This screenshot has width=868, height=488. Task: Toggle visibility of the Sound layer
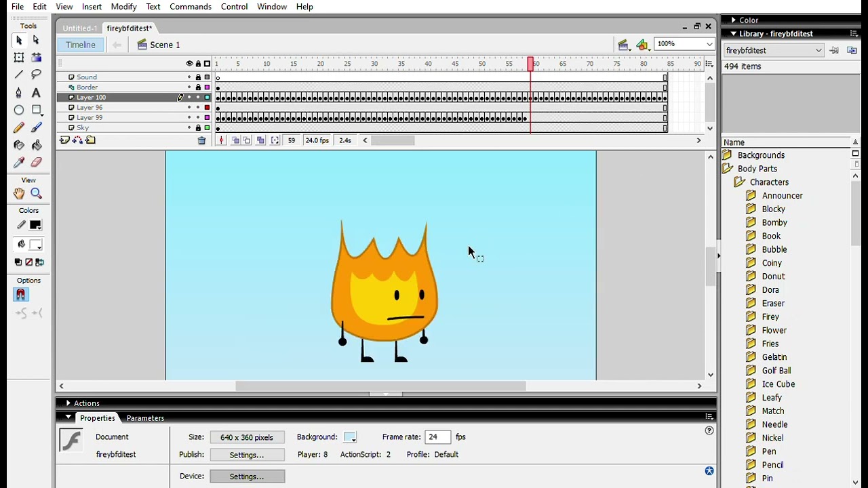pos(189,77)
